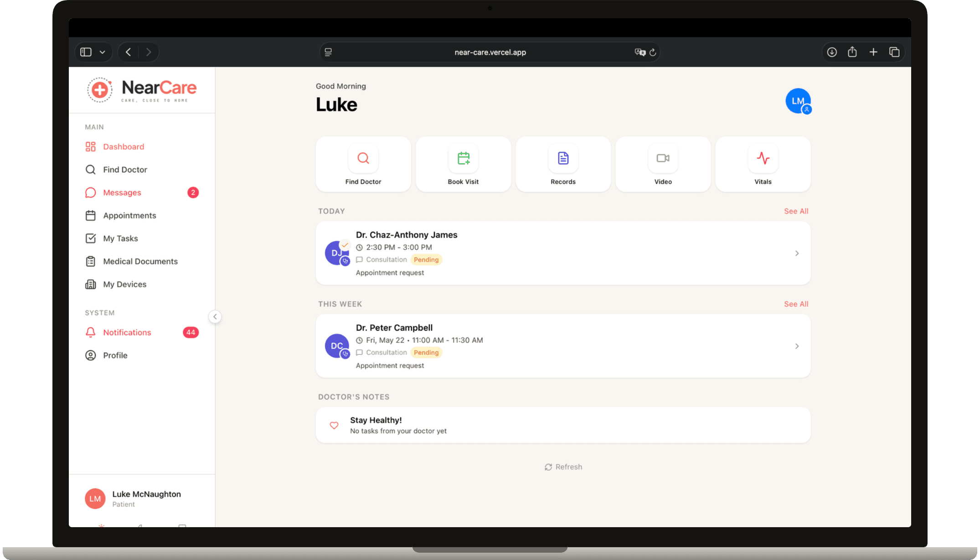The height and width of the screenshot is (560, 980).
Task: Open Notifications in sidebar
Action: 142,332
